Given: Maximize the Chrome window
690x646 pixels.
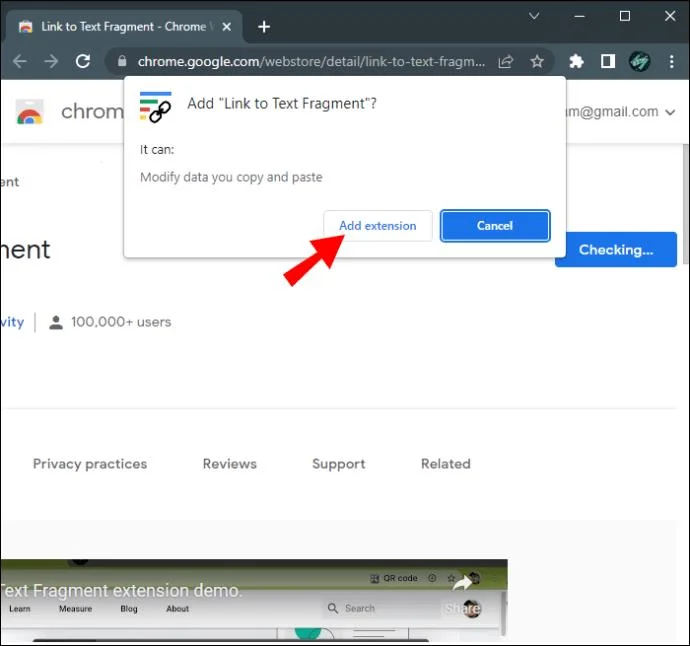Looking at the screenshot, I should (624, 16).
